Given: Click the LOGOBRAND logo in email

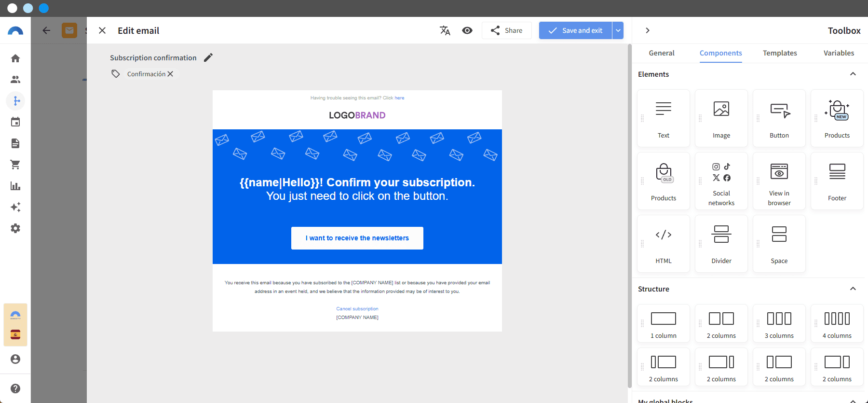Looking at the screenshot, I should tap(357, 115).
